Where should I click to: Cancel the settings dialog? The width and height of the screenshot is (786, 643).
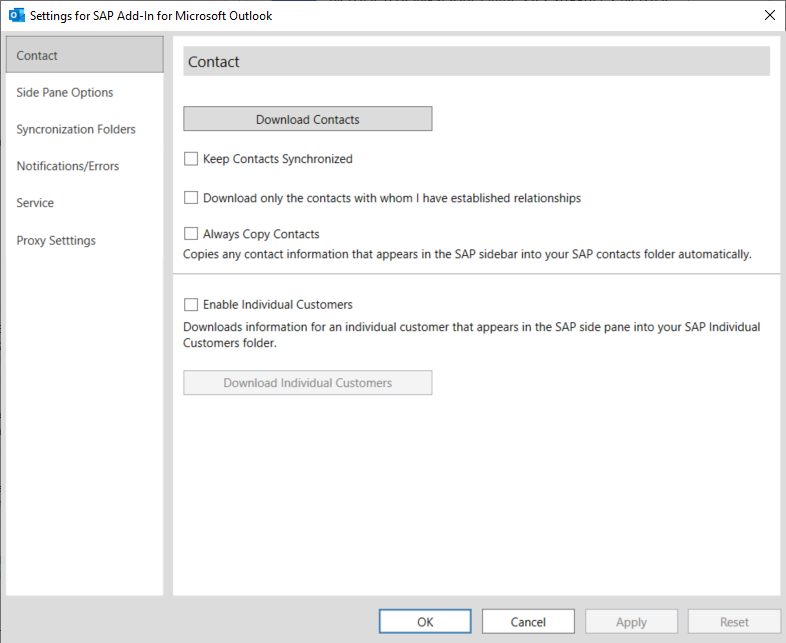pos(528,621)
